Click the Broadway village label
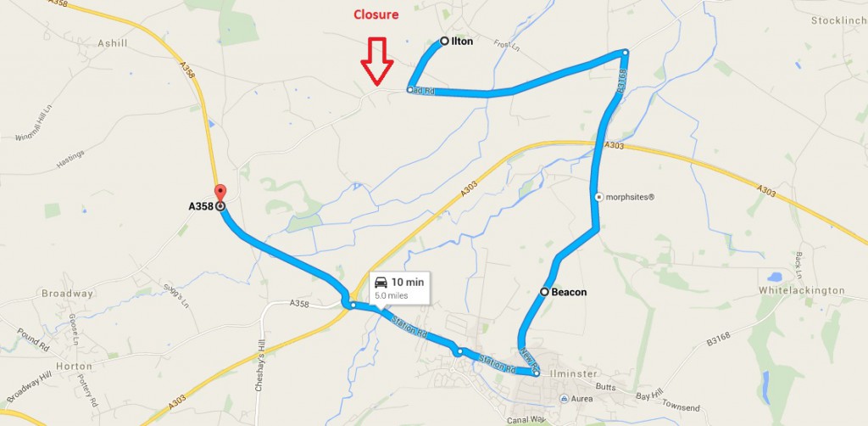Screen dimensions: 868x426 68,294
